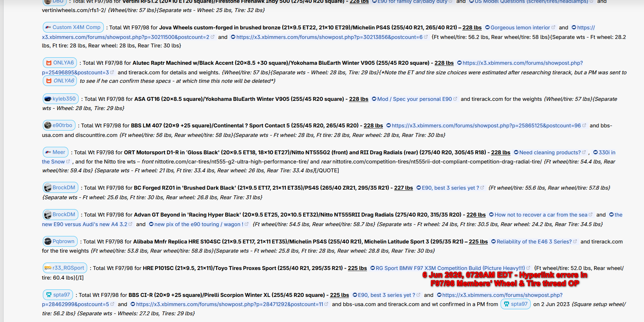The width and height of the screenshot is (644, 322).
Task: Click the external-link icon after "Reliability of the E46 3 Series?"
Action: click(575, 242)
